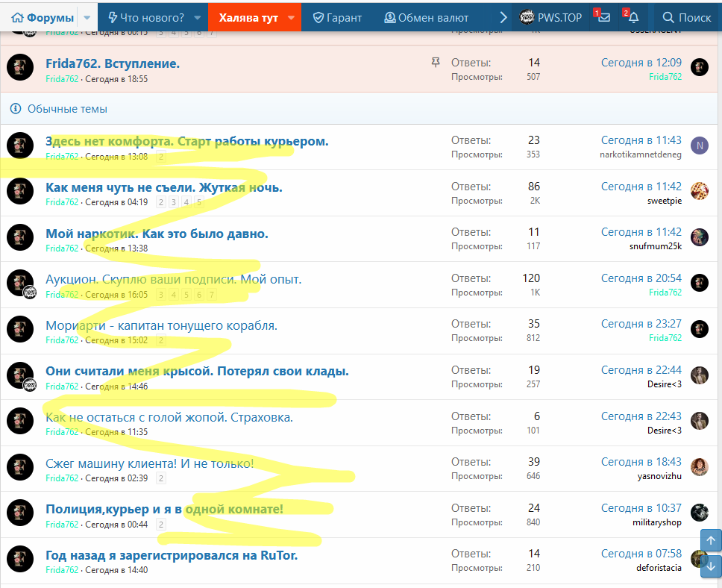Image resolution: width=722 pixels, height=588 pixels.
Task: Open the notifications bell icon
Action: point(633,17)
